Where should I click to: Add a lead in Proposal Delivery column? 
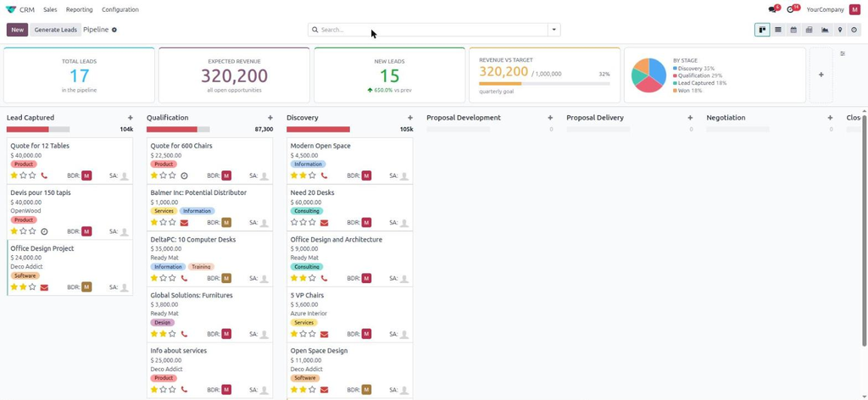tap(690, 118)
